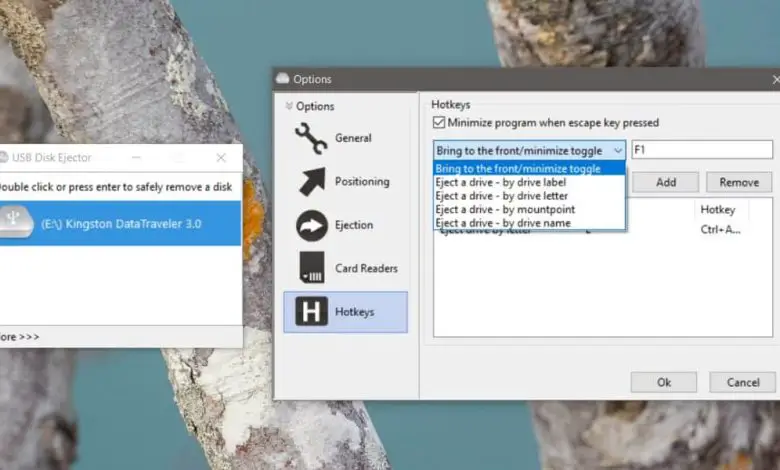Open the Positioning arrow icon
The height and width of the screenshot is (470, 780).
[x=312, y=182]
